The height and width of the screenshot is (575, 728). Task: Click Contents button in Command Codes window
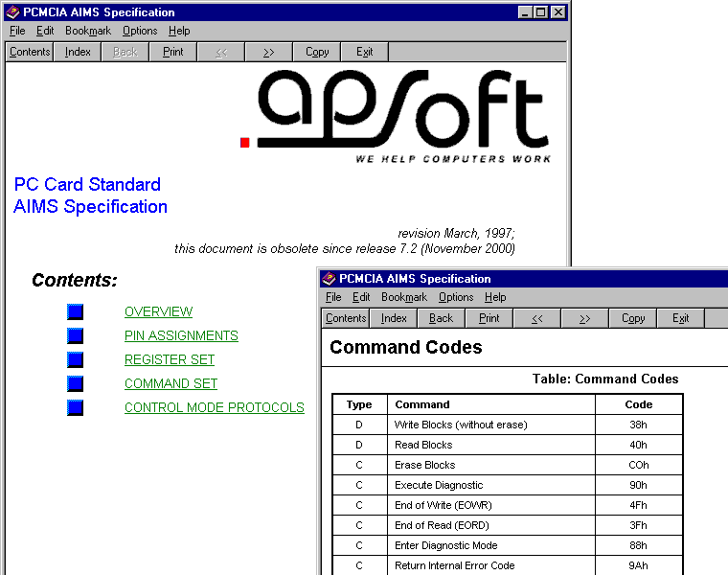point(346,318)
